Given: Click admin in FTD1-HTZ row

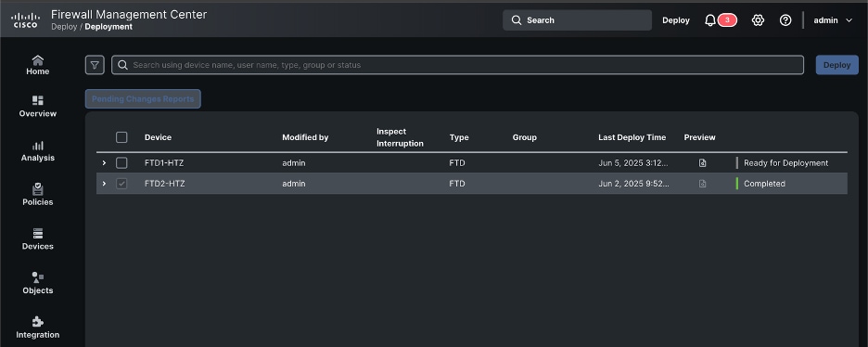Looking at the screenshot, I should [x=293, y=162].
